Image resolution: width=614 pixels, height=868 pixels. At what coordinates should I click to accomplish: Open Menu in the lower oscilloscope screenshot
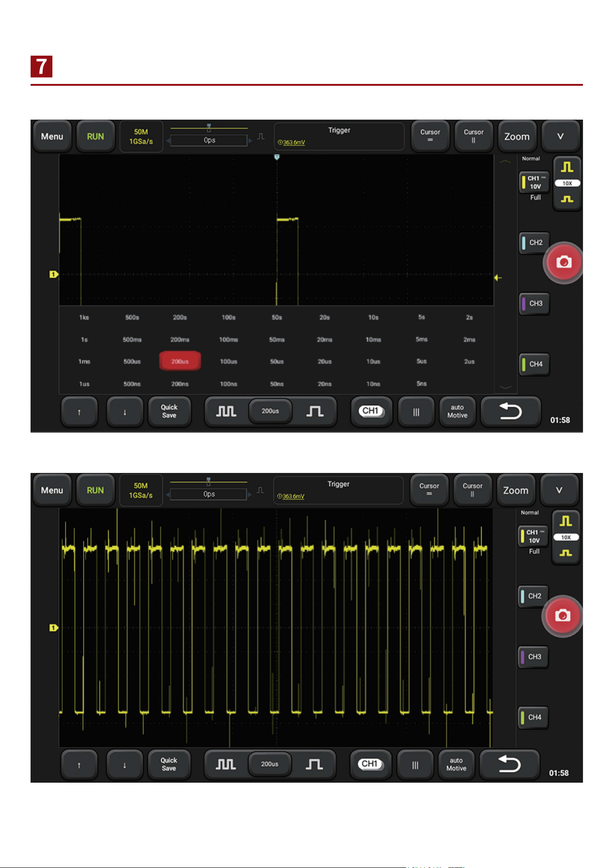(x=52, y=490)
